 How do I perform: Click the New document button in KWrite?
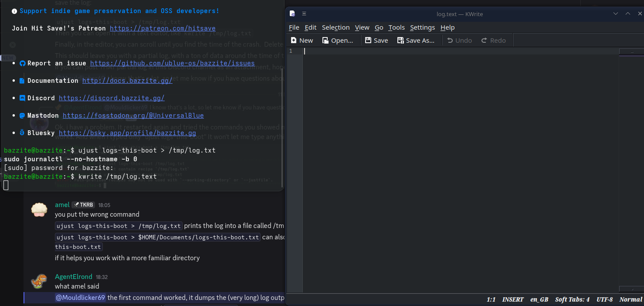(302, 40)
